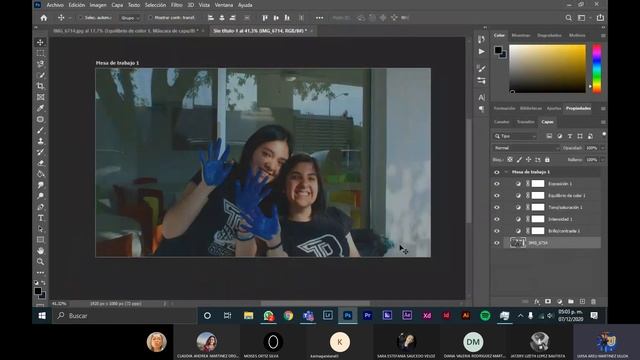640x360 pixels.
Task: Open the Filtro menu
Action: pyautogui.click(x=176, y=5)
